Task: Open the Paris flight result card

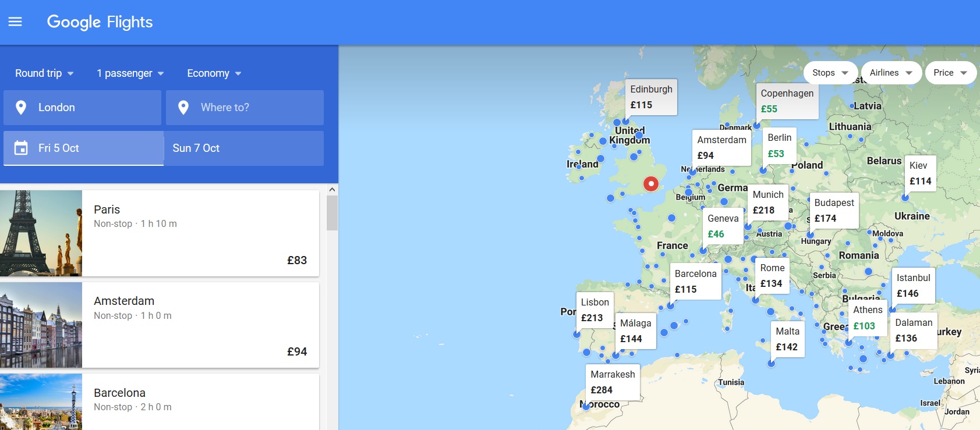Action: coord(160,233)
